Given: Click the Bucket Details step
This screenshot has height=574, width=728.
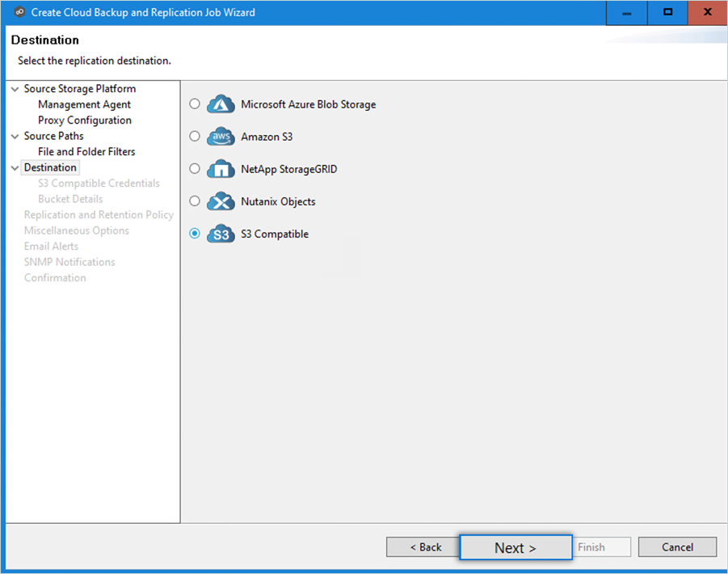Looking at the screenshot, I should [x=70, y=199].
